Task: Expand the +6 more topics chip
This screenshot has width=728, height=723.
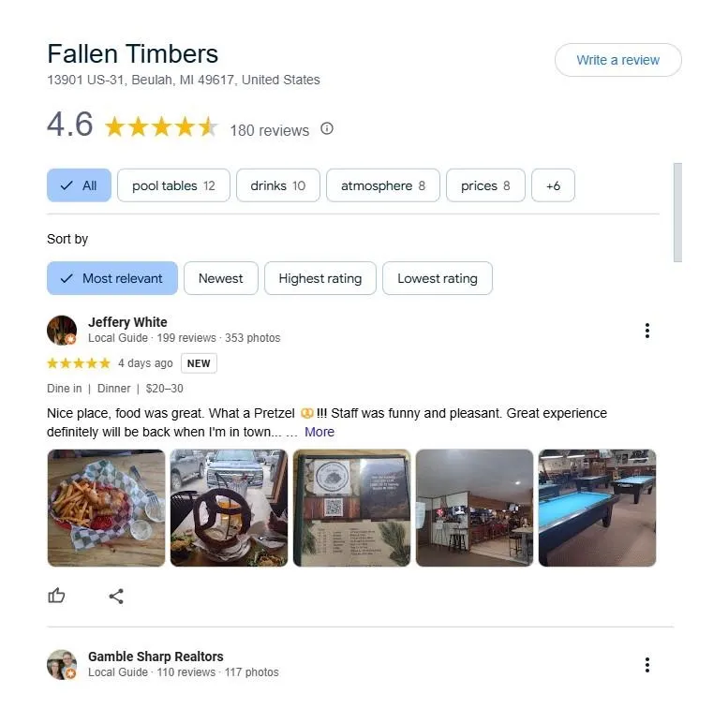Action: pyautogui.click(x=553, y=185)
